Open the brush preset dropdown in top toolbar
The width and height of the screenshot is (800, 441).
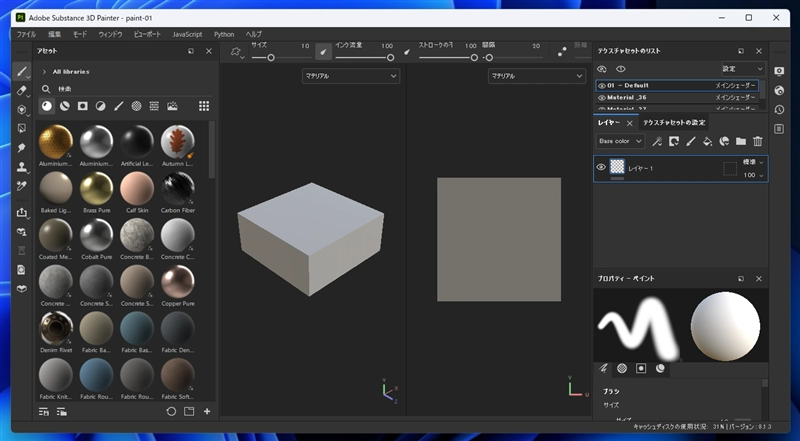tap(237, 52)
